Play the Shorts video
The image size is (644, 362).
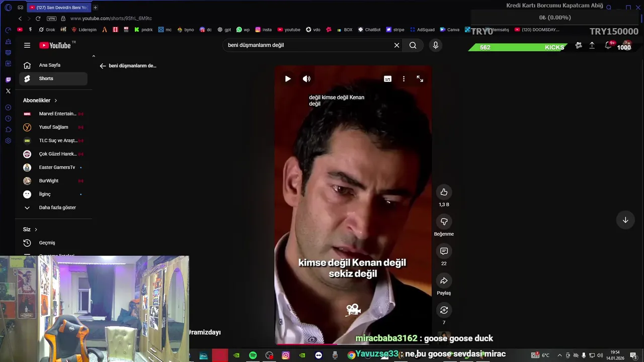pos(288,79)
